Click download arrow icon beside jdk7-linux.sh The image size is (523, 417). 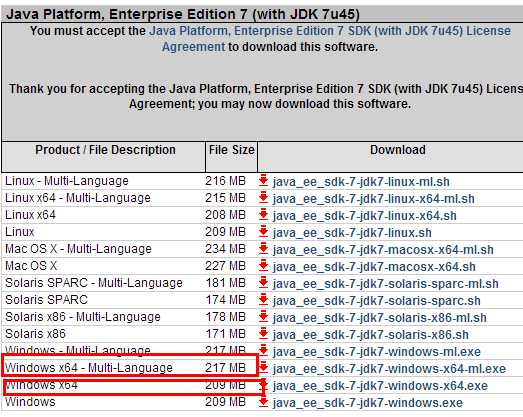[264, 231]
